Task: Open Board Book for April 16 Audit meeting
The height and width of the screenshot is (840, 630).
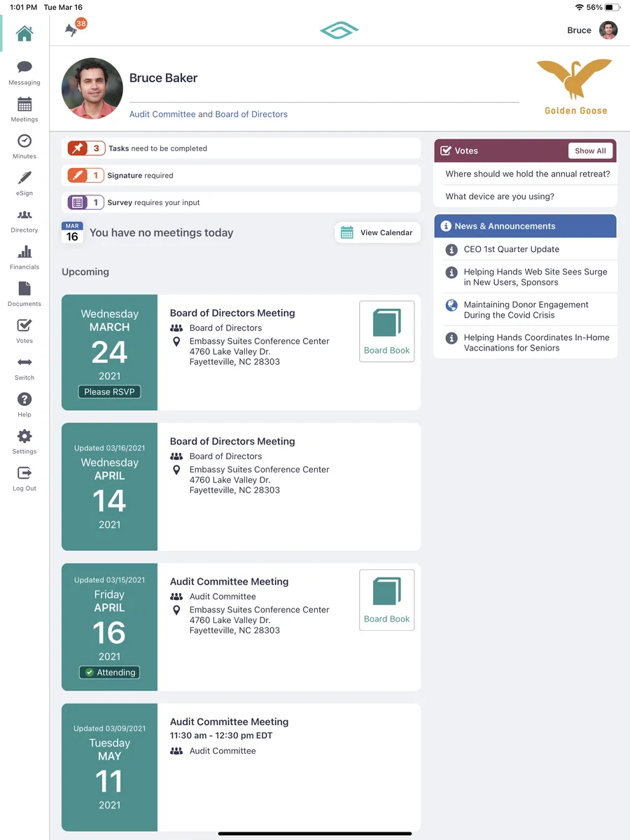Action: pyautogui.click(x=387, y=600)
